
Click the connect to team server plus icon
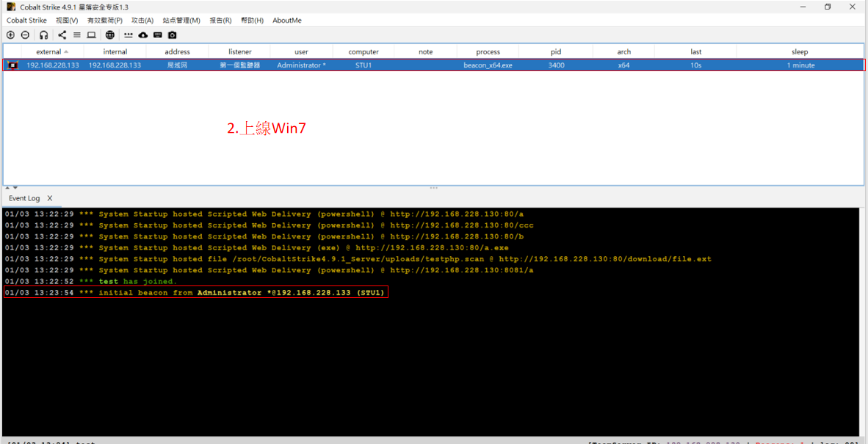point(10,34)
